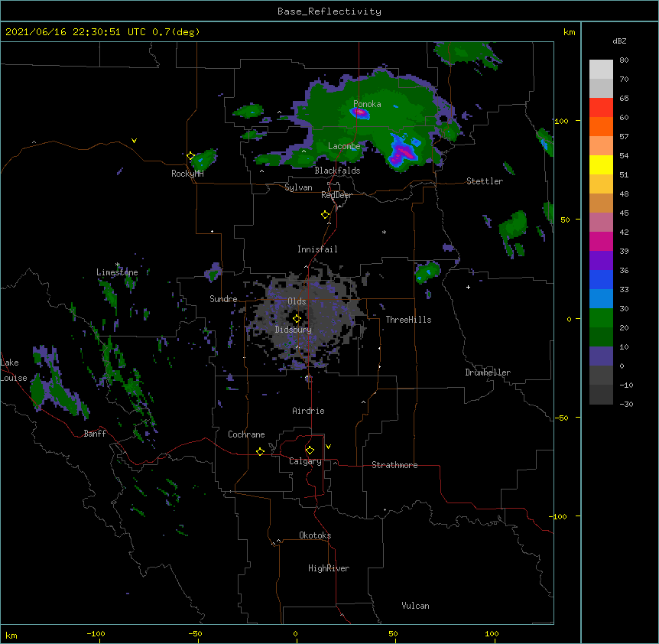Click the Ponoka city label
659x644 pixels.
coord(367,104)
